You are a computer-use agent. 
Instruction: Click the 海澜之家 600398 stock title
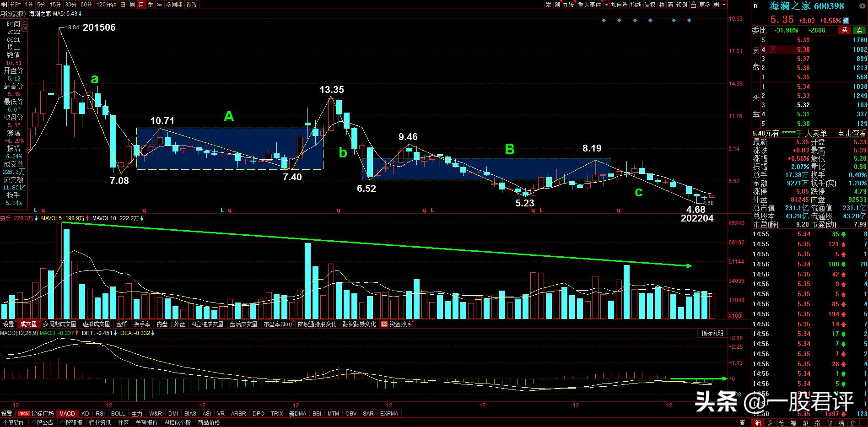(807, 6)
